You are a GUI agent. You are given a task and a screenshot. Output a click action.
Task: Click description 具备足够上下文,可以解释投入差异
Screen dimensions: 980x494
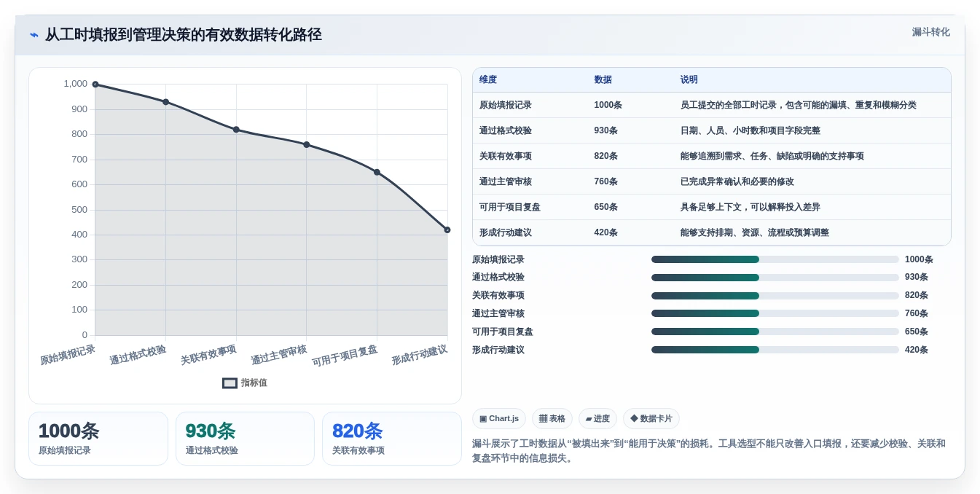[750, 207]
